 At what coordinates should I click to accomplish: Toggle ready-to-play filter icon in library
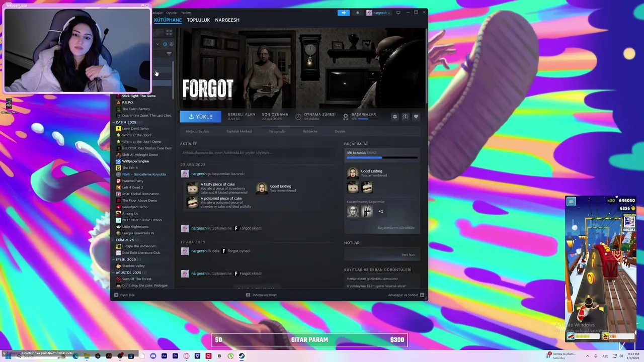click(171, 44)
